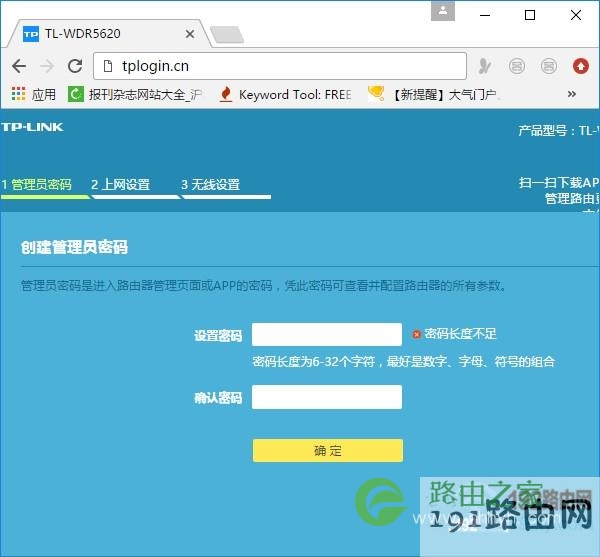This screenshot has height=557, width=600.
Task: Select the TL-WDR5620 browser tab
Action: (x=107, y=34)
